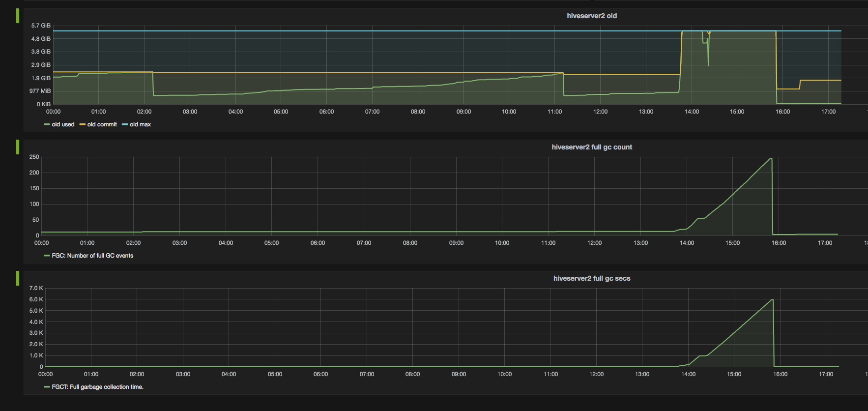Viewport: 868px width, 411px height.
Task: Click the blue color dash beside "old max"
Action: 125,125
